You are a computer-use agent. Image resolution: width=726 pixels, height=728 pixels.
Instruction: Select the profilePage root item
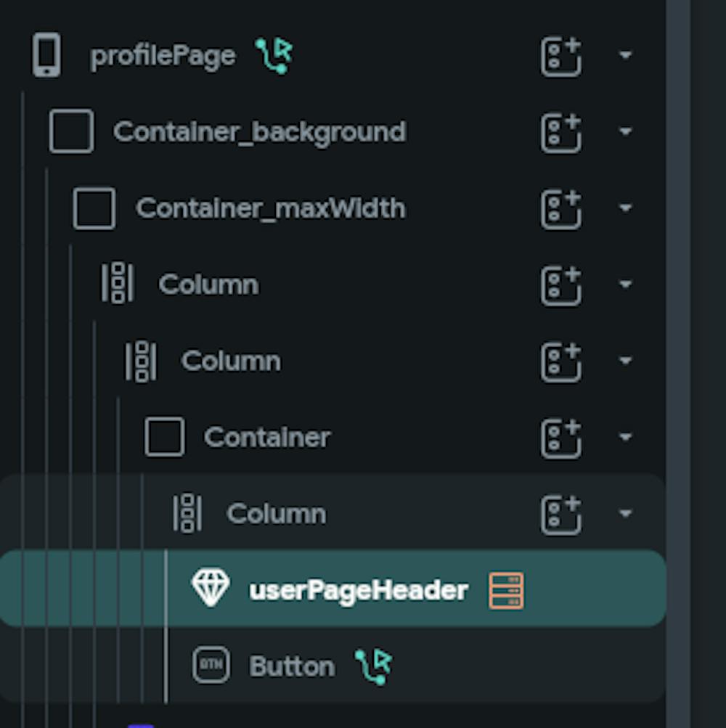coord(163,56)
